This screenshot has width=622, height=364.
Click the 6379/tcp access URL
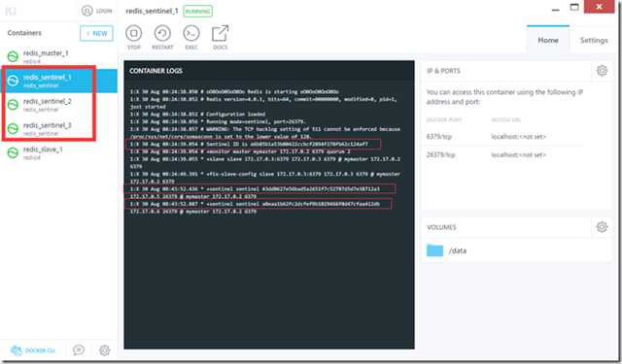click(518, 137)
